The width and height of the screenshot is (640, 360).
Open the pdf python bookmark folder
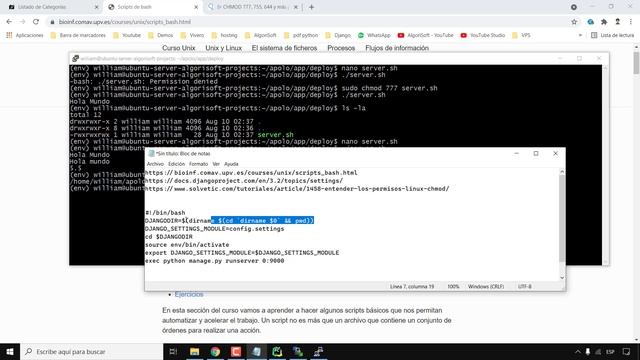(x=301, y=35)
